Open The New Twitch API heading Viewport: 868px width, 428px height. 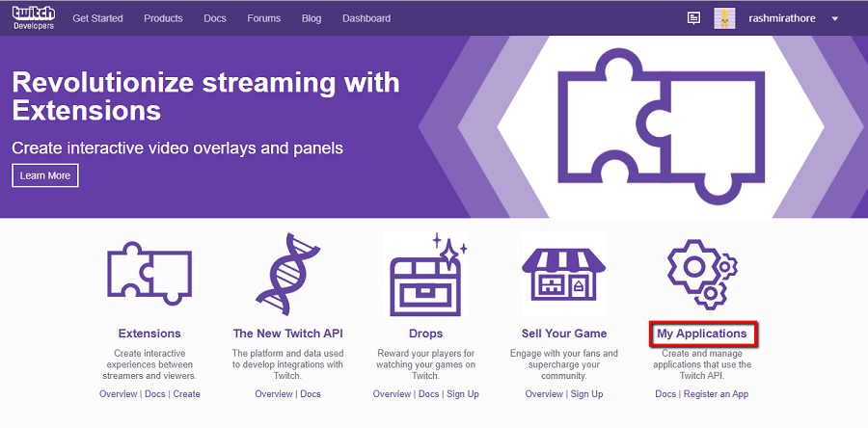coord(287,334)
